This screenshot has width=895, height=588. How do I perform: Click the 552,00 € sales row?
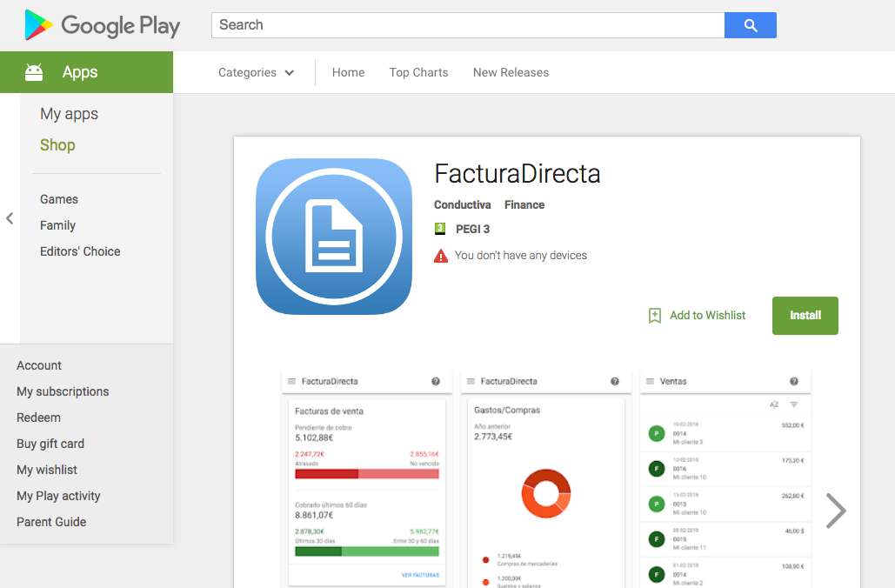click(725, 433)
